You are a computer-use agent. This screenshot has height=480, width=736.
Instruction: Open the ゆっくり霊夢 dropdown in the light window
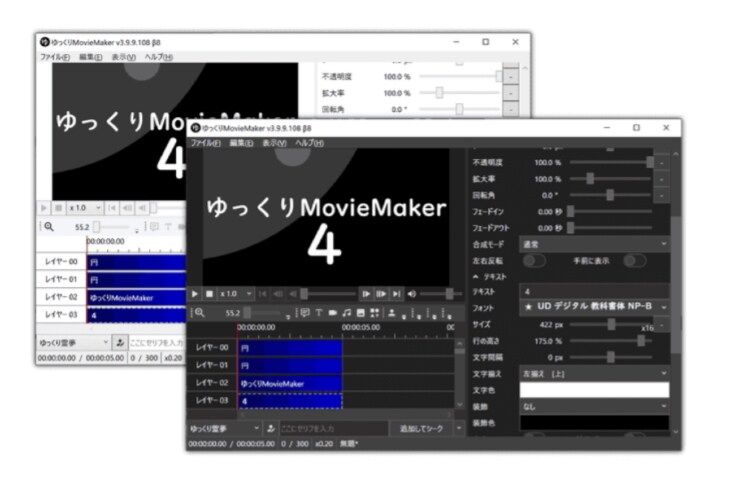point(74,343)
